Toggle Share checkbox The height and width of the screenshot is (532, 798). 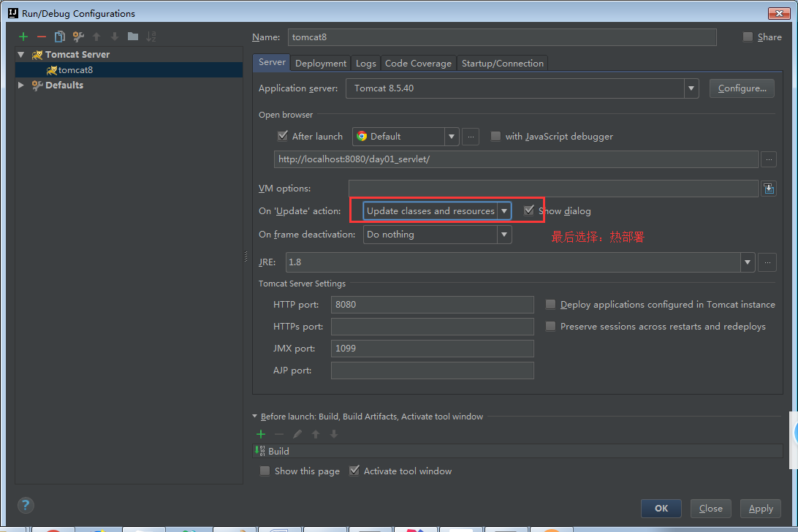click(x=748, y=37)
